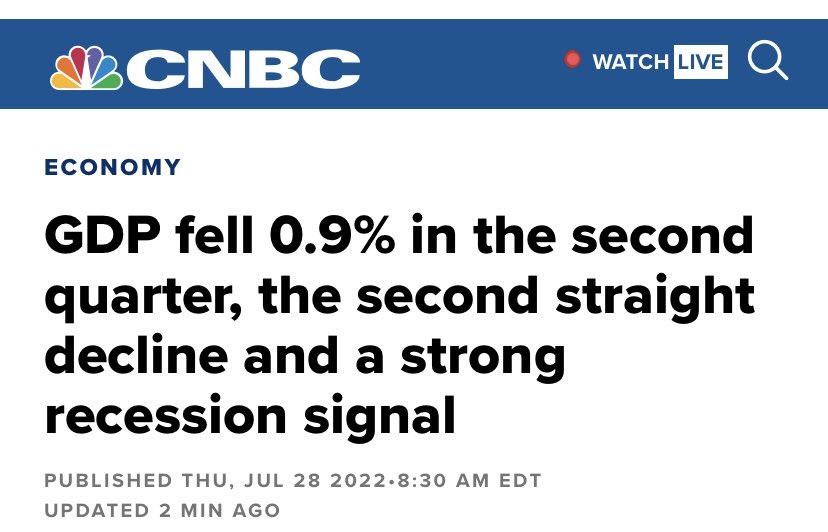The width and height of the screenshot is (828, 532).
Task: Click the white LIVE badge
Action: coord(701,62)
